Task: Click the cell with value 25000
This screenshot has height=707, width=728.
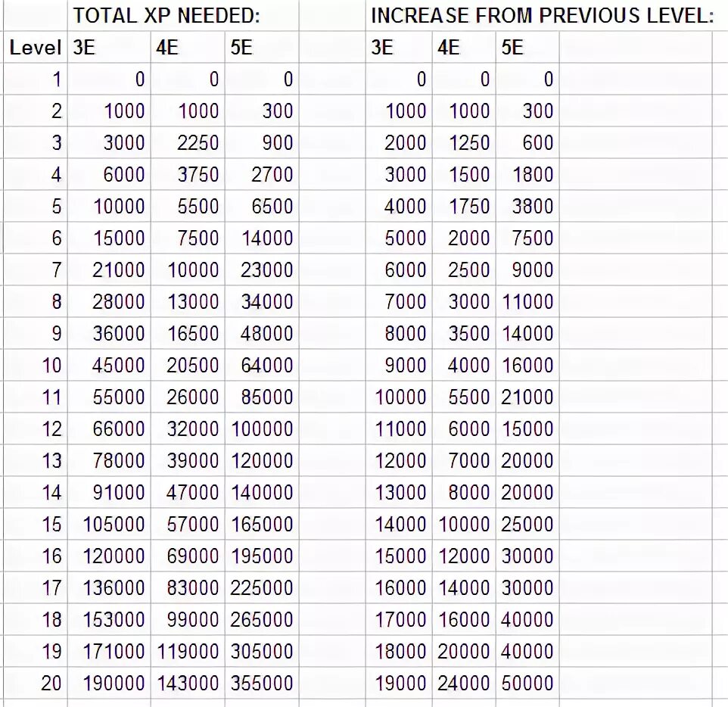Action: [527, 524]
